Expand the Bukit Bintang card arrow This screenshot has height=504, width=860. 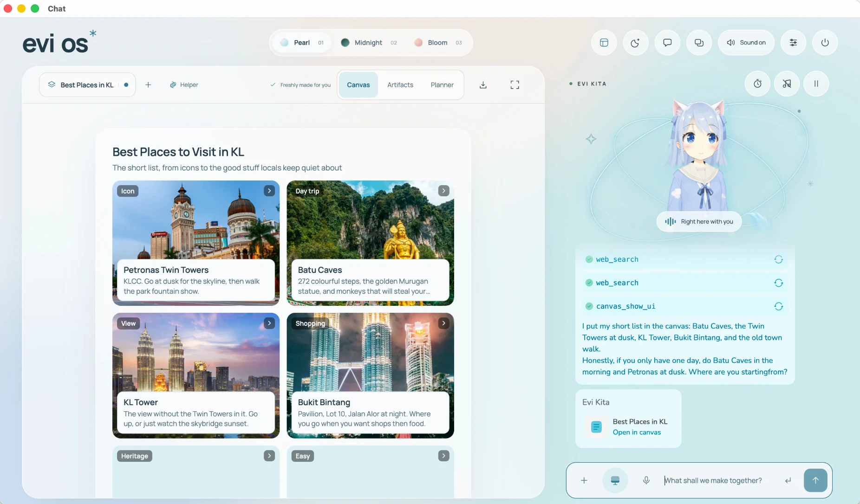click(x=444, y=323)
